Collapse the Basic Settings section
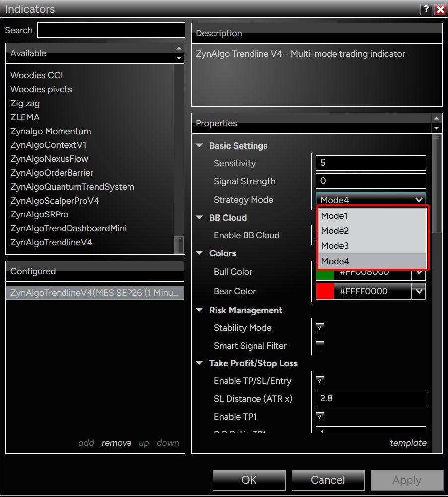448x497 pixels. [x=199, y=146]
